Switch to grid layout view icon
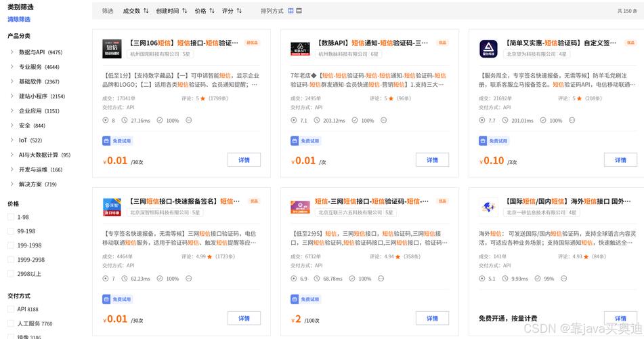 click(291, 11)
